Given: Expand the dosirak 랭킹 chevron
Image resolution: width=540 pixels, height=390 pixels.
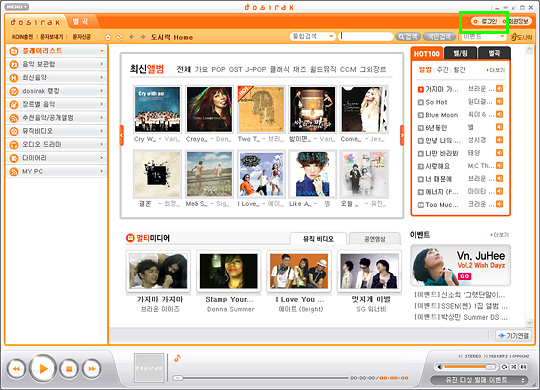Looking at the screenshot, I should pos(102,91).
